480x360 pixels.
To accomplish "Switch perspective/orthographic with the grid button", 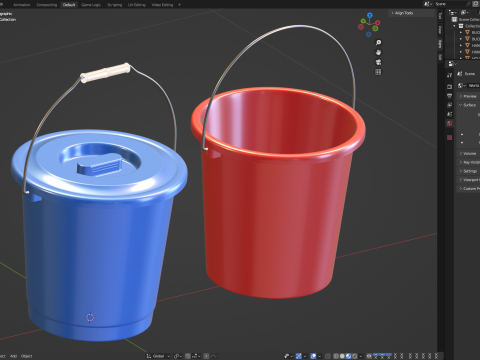I will coord(378,72).
